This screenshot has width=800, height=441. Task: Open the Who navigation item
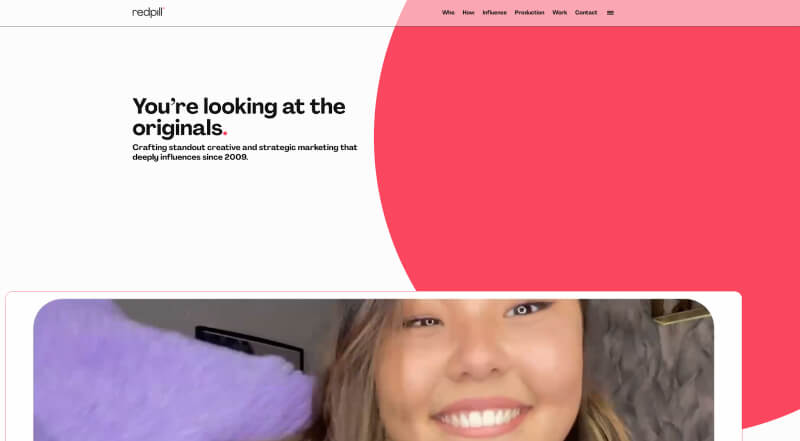(x=448, y=12)
